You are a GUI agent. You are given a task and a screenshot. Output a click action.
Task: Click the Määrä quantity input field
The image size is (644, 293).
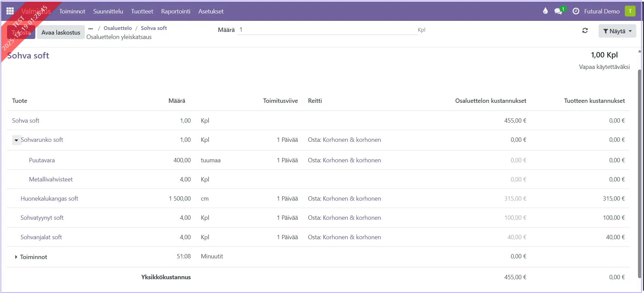point(327,30)
